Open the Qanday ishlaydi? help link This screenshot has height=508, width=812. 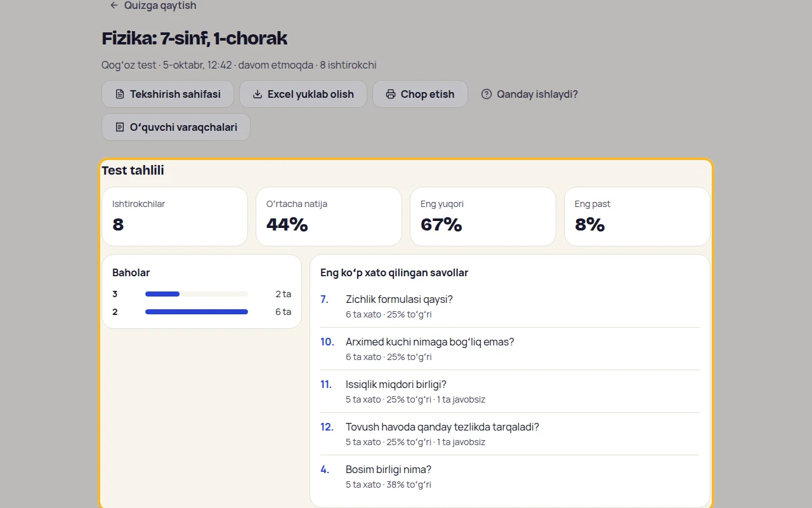(x=530, y=94)
